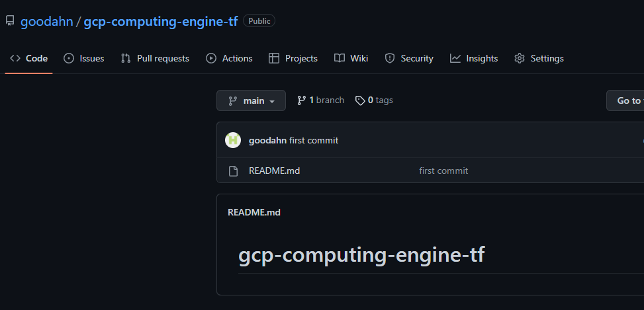Open the Actions tab

pos(229,59)
